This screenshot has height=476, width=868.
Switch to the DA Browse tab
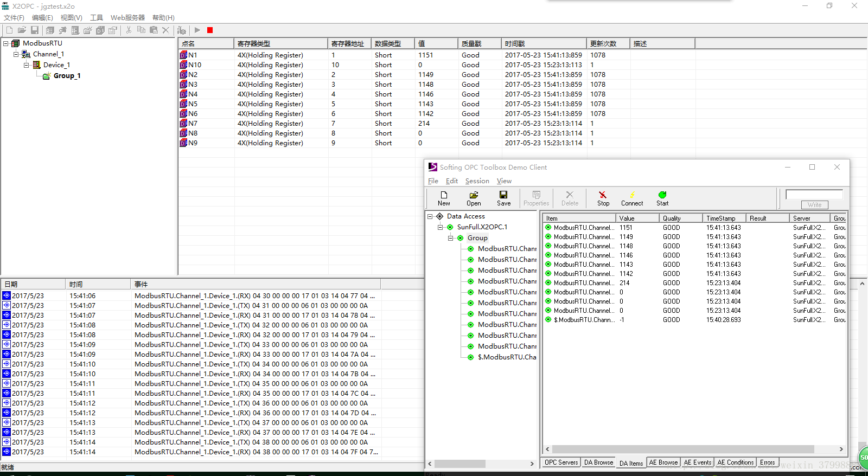pos(598,462)
